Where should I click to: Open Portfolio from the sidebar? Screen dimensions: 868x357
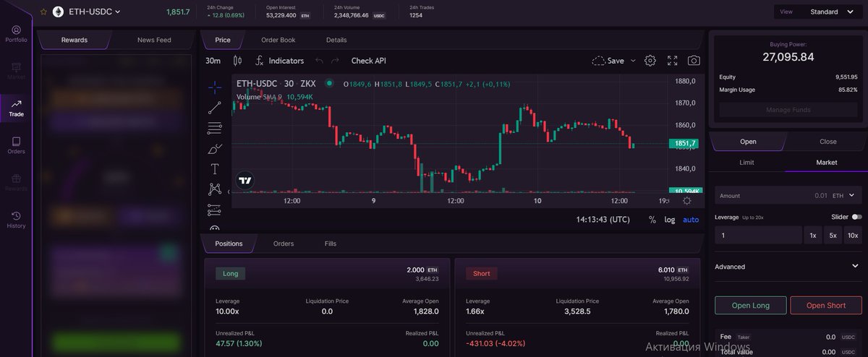(x=16, y=34)
